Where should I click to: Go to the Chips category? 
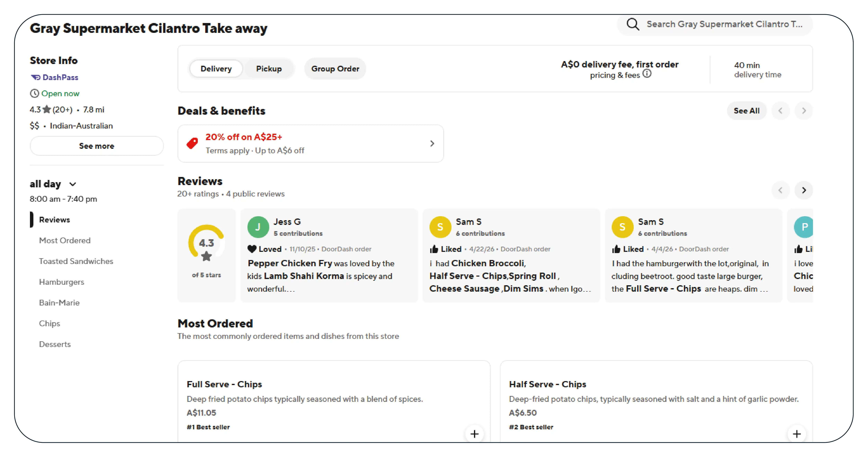point(49,323)
